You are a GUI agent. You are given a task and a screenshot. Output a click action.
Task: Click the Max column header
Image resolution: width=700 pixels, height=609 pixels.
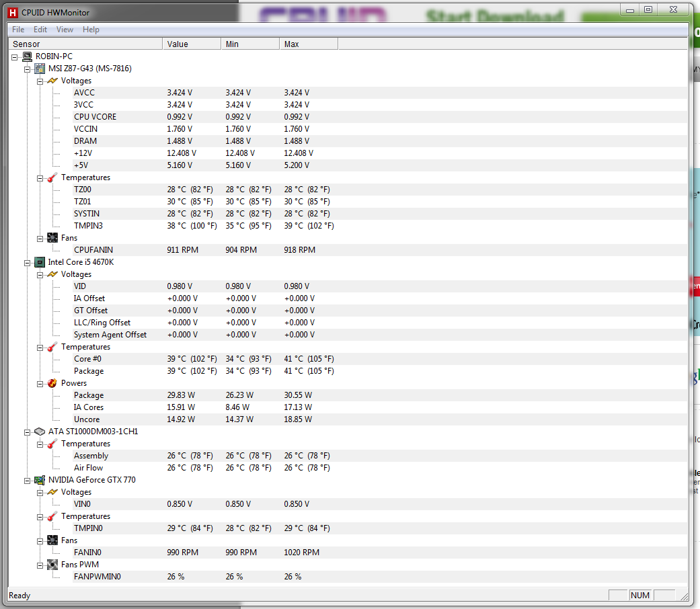[309, 44]
